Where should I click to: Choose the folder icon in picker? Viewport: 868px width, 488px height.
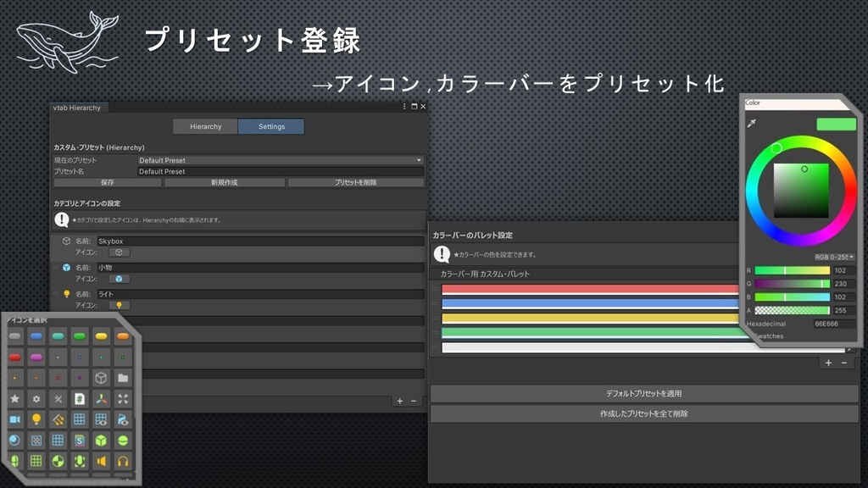coord(123,378)
